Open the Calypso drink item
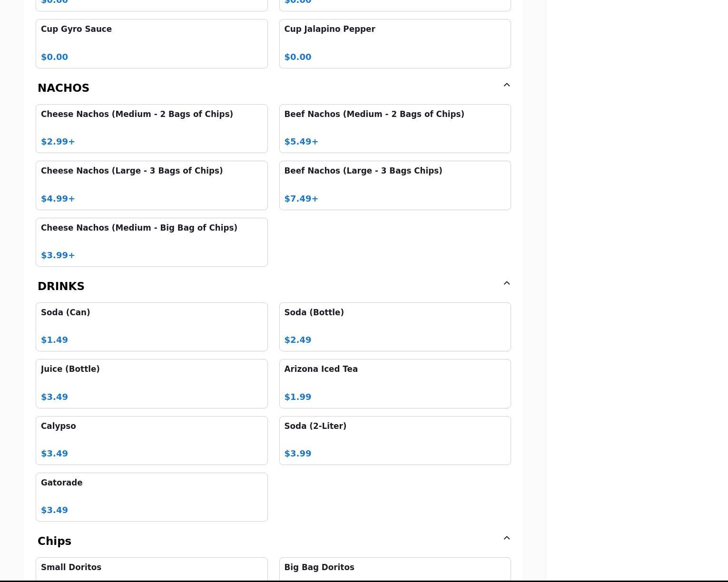This screenshot has height=582, width=728. tap(152, 441)
